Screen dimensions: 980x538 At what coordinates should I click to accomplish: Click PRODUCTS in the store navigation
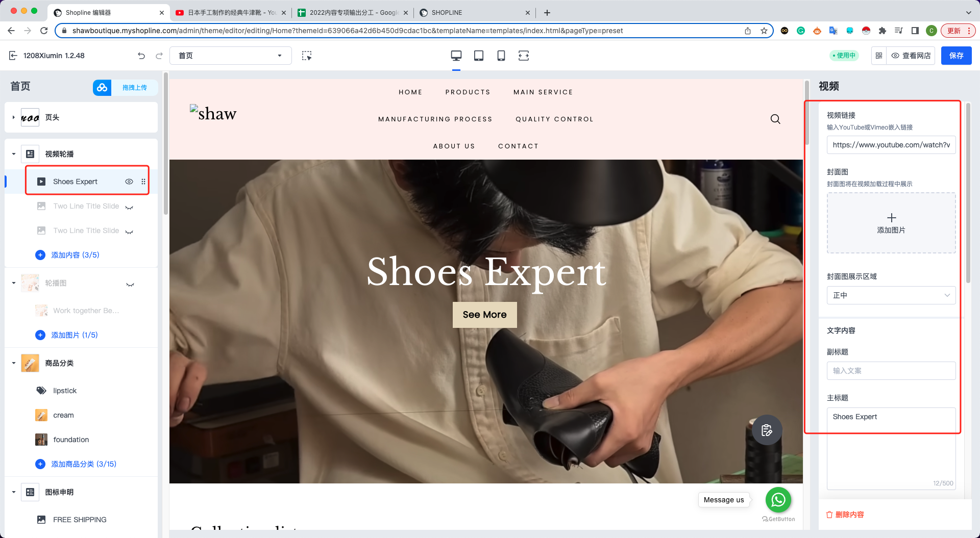[468, 92]
